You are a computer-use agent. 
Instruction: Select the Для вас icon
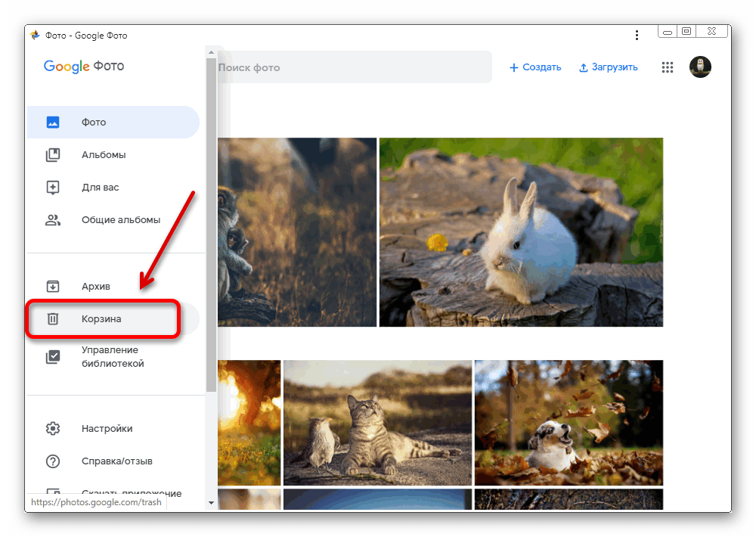tap(53, 188)
